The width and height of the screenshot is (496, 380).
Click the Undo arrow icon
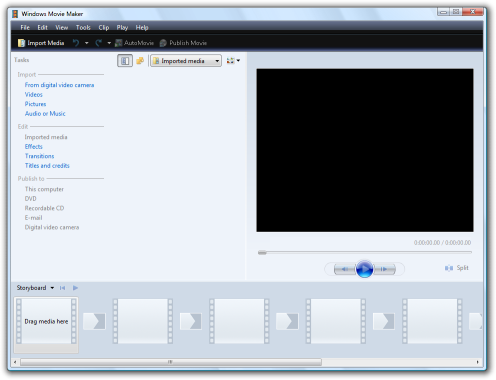click(76, 43)
